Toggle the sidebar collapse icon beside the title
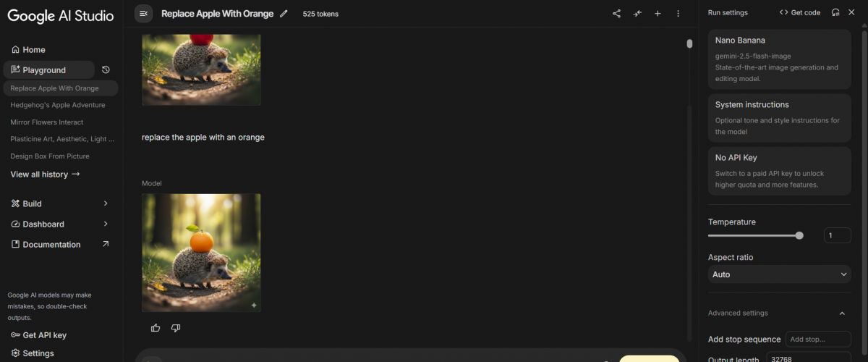Viewport: 868px width, 362px height. [143, 13]
